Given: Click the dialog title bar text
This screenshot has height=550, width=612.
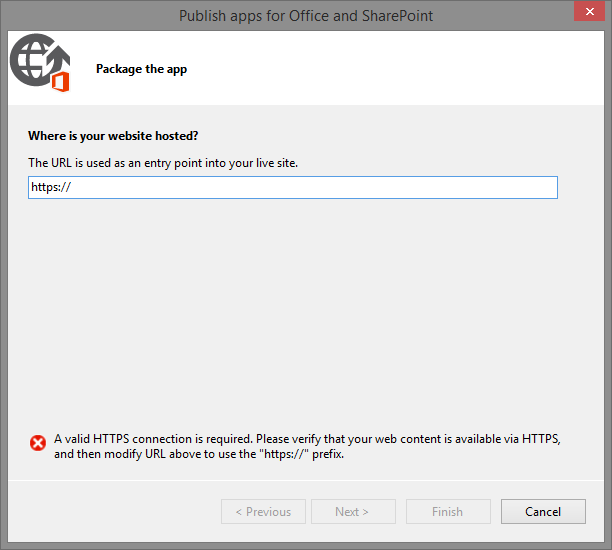Looking at the screenshot, I should (x=305, y=15).
